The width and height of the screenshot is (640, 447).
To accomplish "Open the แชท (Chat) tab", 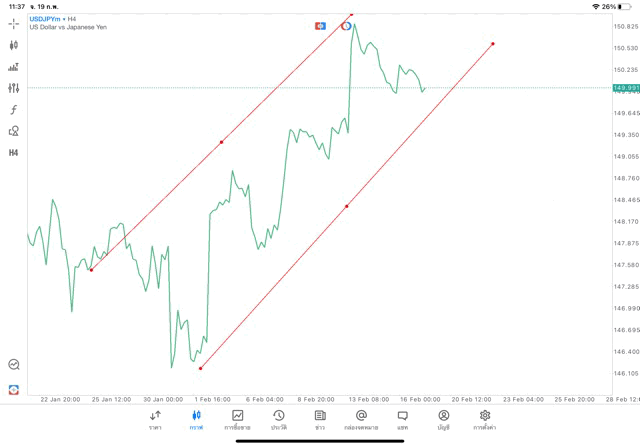I will tap(402, 419).
